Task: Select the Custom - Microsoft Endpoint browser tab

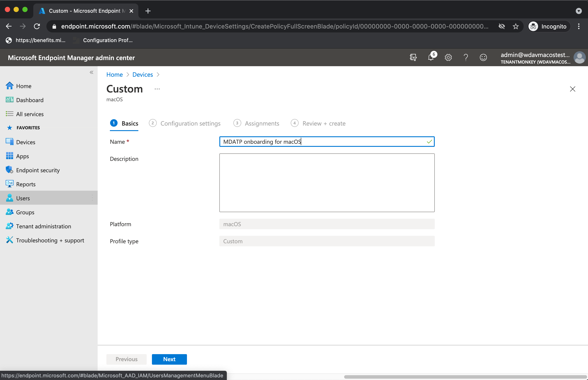Action: pyautogui.click(x=86, y=11)
